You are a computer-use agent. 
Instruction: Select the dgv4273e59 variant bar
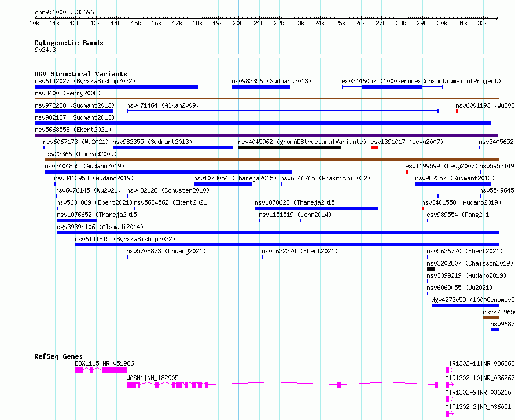(x=465, y=305)
